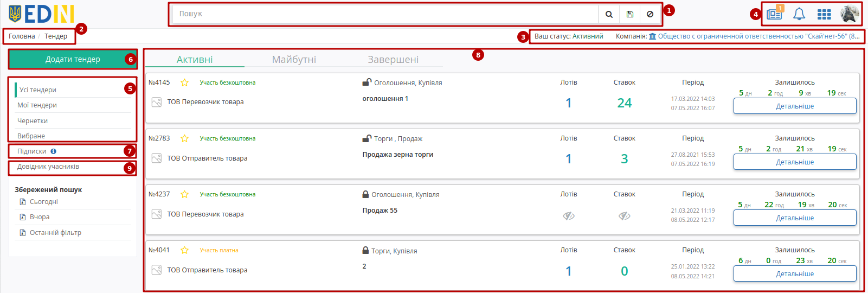868x293 pixels.
Task: Click closed lock icon on tender №4237
Action: (365, 194)
